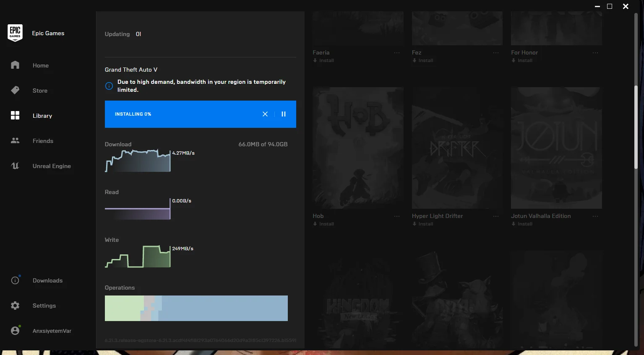Pause the Grand Theft Auto V download

pos(284,114)
